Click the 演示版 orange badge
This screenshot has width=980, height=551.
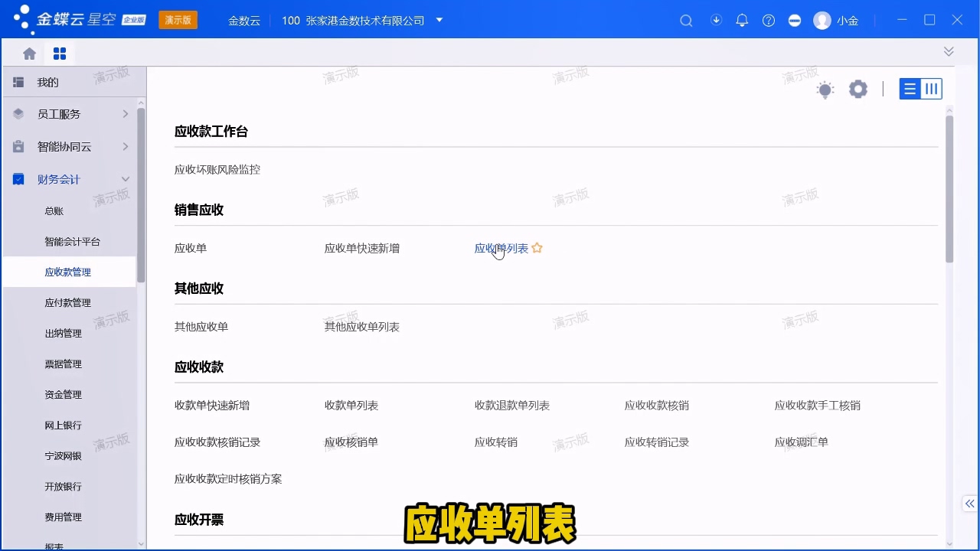click(178, 21)
